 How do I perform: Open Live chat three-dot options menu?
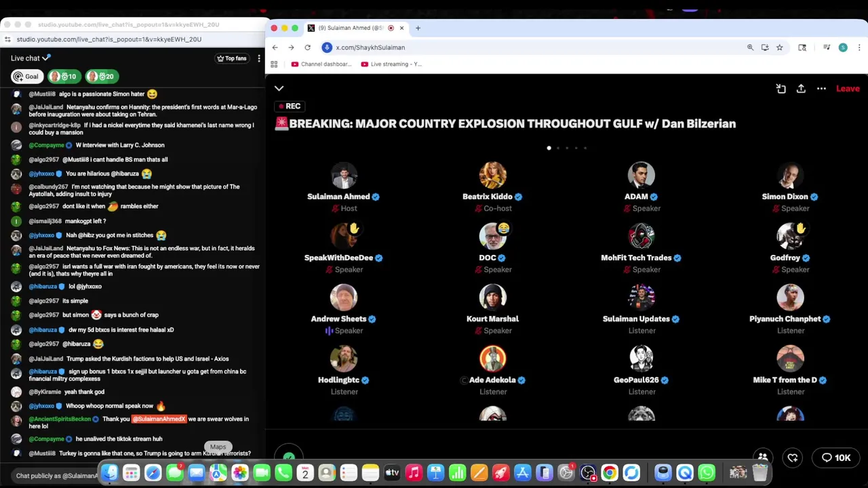coord(258,58)
